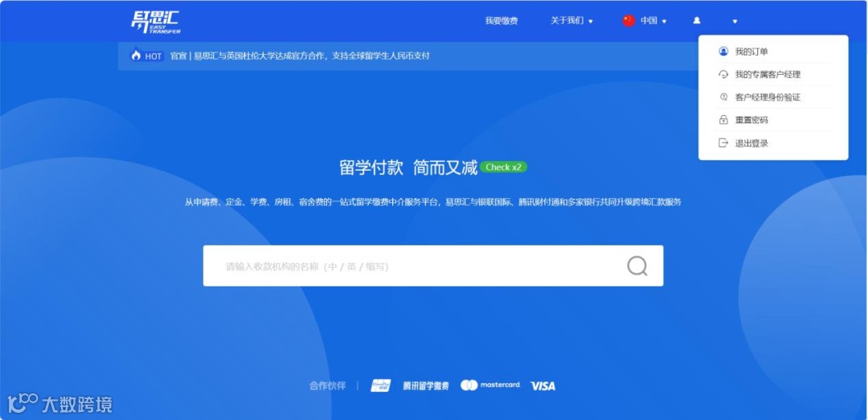The width and height of the screenshot is (868, 420).
Task: Click the dedicated manager headset icon
Action: pos(723,74)
